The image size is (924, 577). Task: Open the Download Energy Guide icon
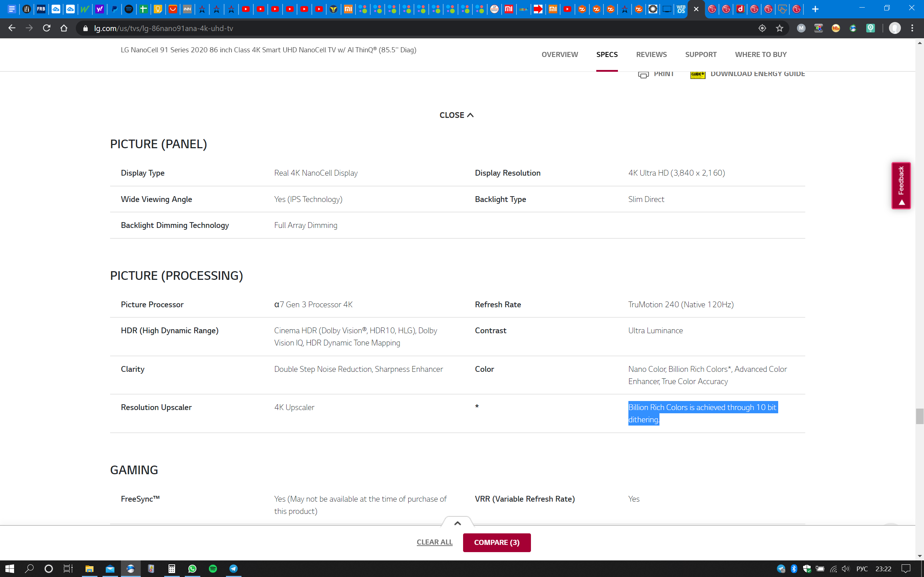point(698,74)
